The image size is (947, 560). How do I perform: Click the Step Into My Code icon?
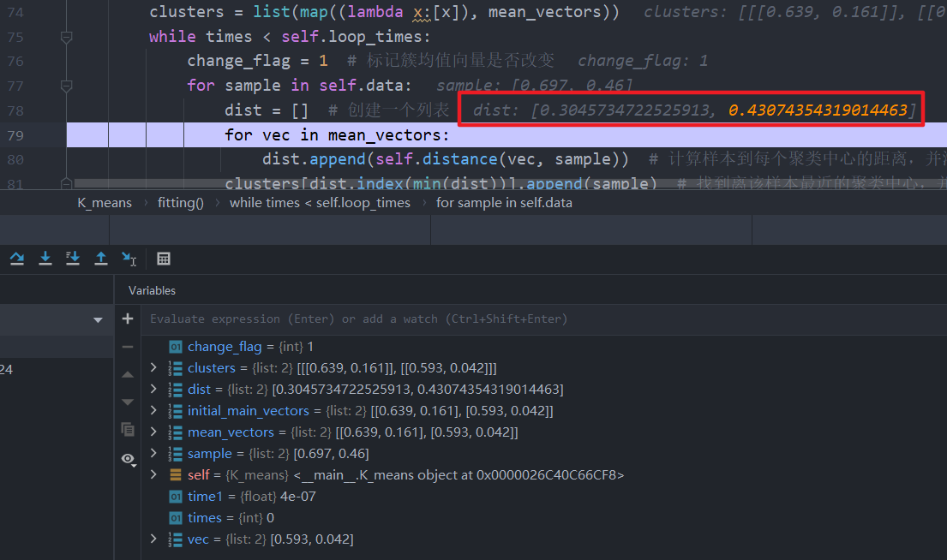coord(73,259)
